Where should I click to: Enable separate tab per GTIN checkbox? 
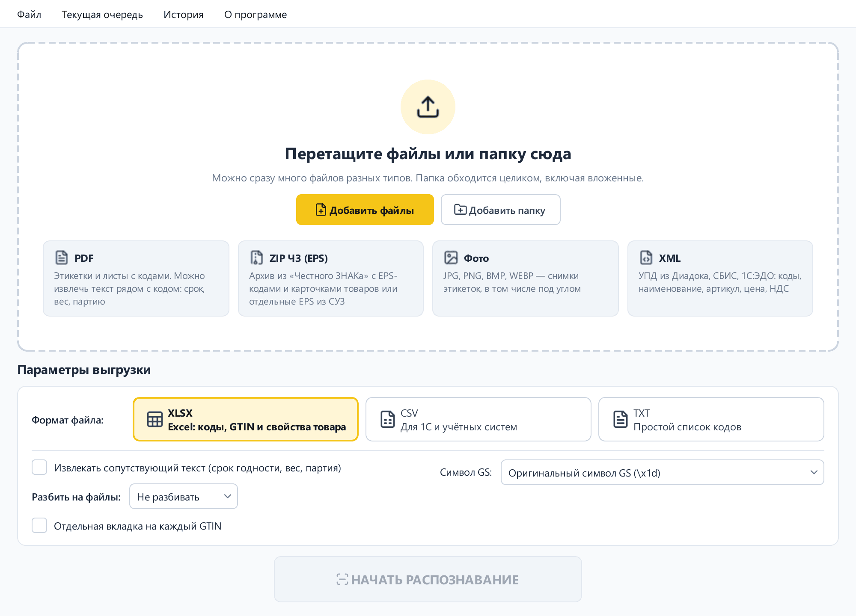coord(39,525)
